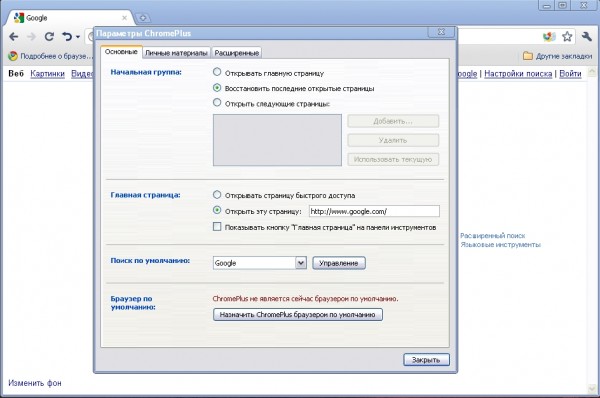The width and height of the screenshot is (600, 398).
Task: Open the wrench settings menu
Action: click(x=586, y=36)
